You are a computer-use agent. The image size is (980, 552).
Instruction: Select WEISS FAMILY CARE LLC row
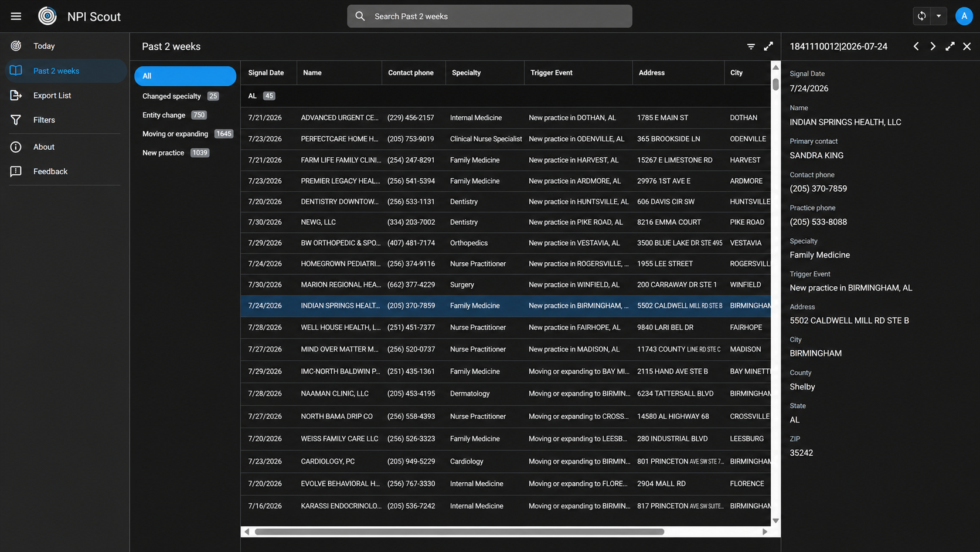coord(506,439)
